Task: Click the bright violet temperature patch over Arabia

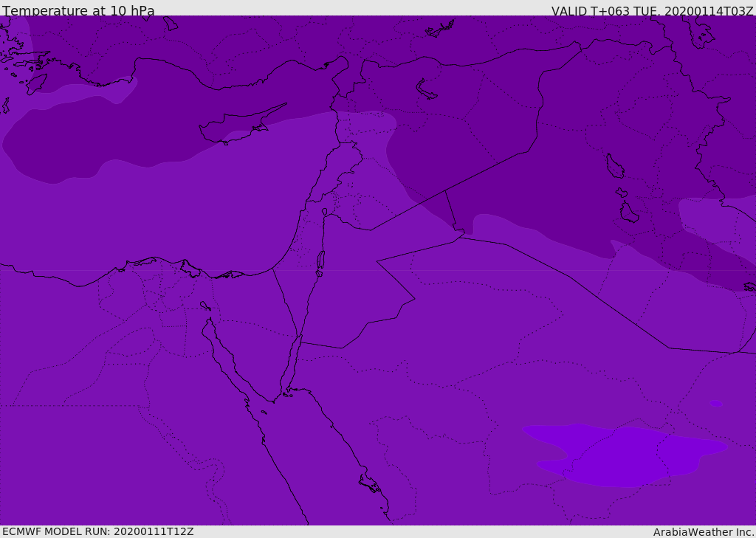Action: point(625,455)
